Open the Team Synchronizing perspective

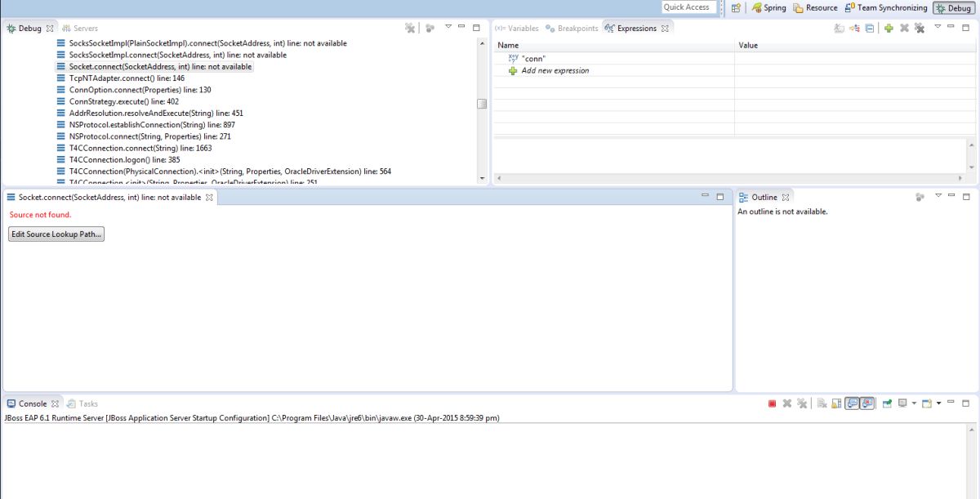(x=886, y=7)
